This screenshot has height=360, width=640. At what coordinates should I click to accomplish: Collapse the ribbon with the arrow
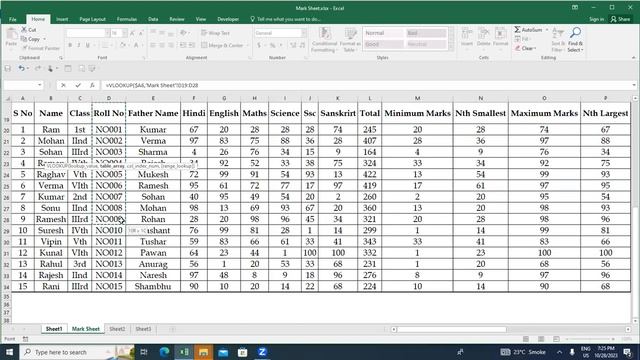point(633,58)
